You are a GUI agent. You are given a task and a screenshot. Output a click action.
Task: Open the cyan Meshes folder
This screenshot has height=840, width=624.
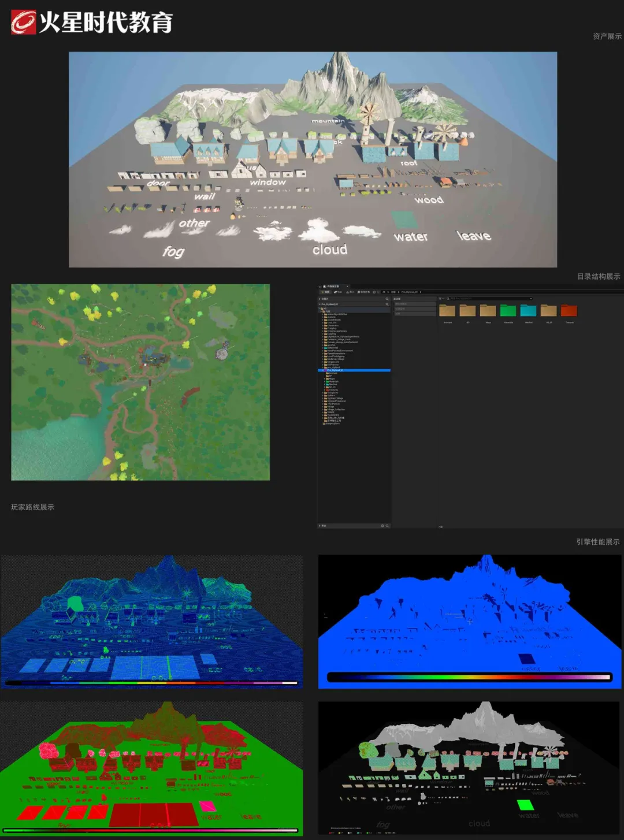(528, 311)
